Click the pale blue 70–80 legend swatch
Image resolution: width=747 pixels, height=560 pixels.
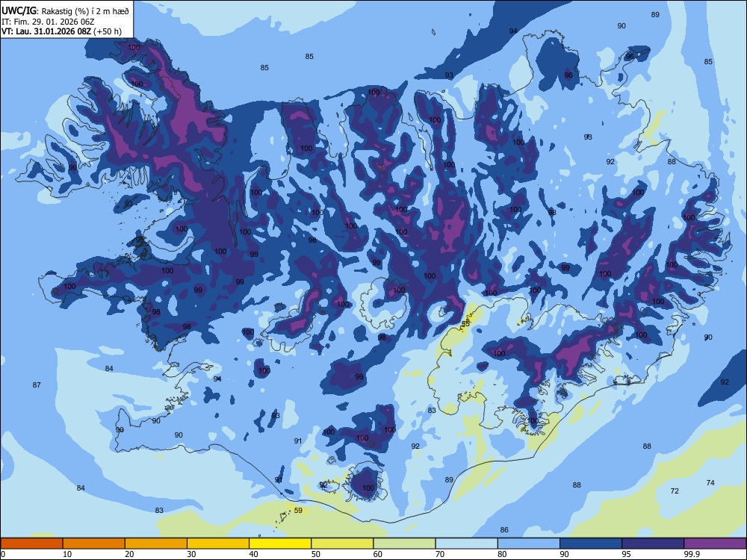pyautogui.click(x=466, y=544)
